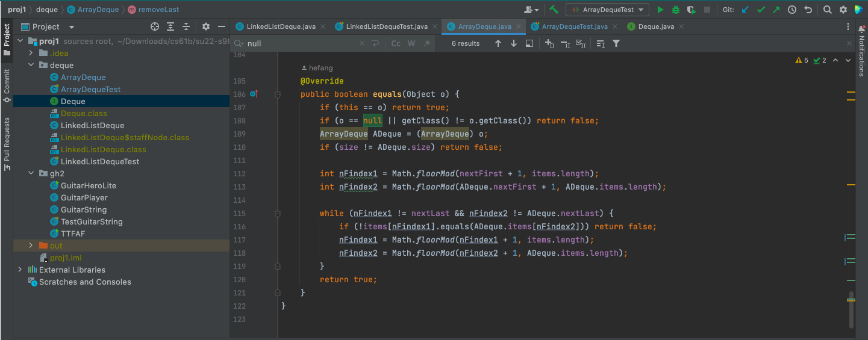Switch to the LinkedListDeque.java tab
This screenshot has width=868, height=340.
click(x=281, y=26)
